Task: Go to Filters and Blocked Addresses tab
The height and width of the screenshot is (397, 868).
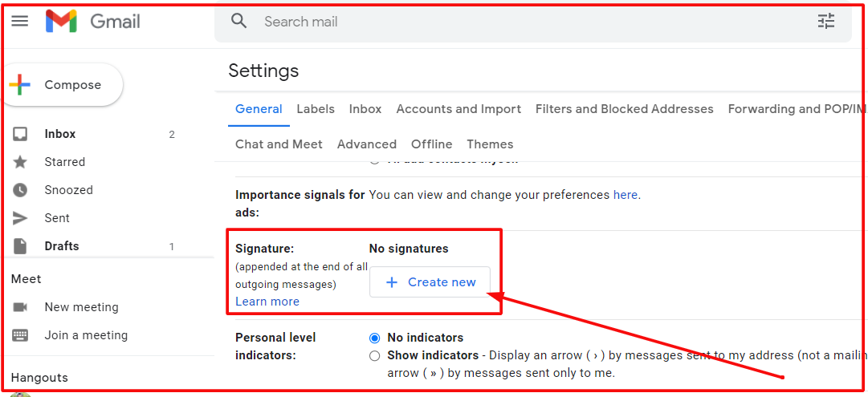Action: pos(624,109)
